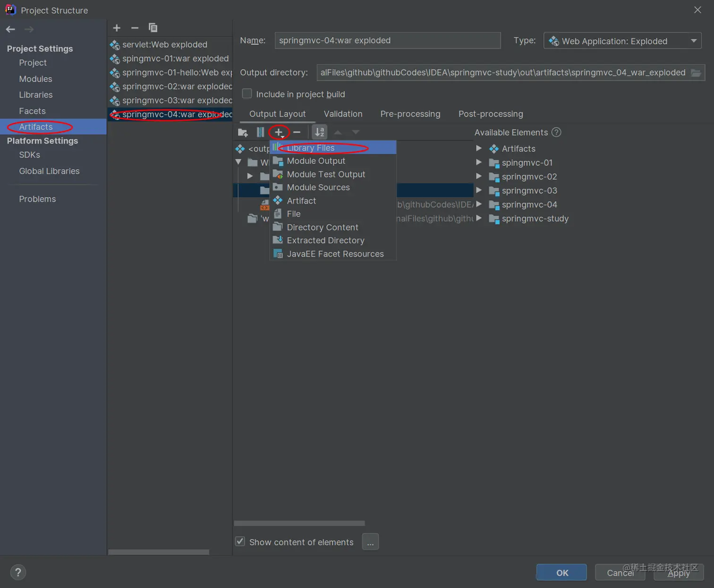Click horizontal scrollbar under output layout tree
The height and width of the screenshot is (588, 714).
pyautogui.click(x=299, y=523)
